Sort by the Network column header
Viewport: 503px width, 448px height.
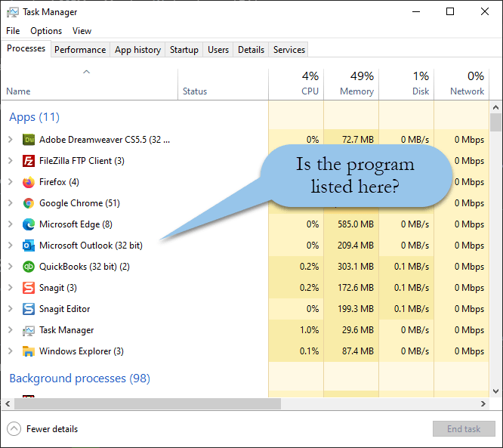pyautogui.click(x=461, y=84)
